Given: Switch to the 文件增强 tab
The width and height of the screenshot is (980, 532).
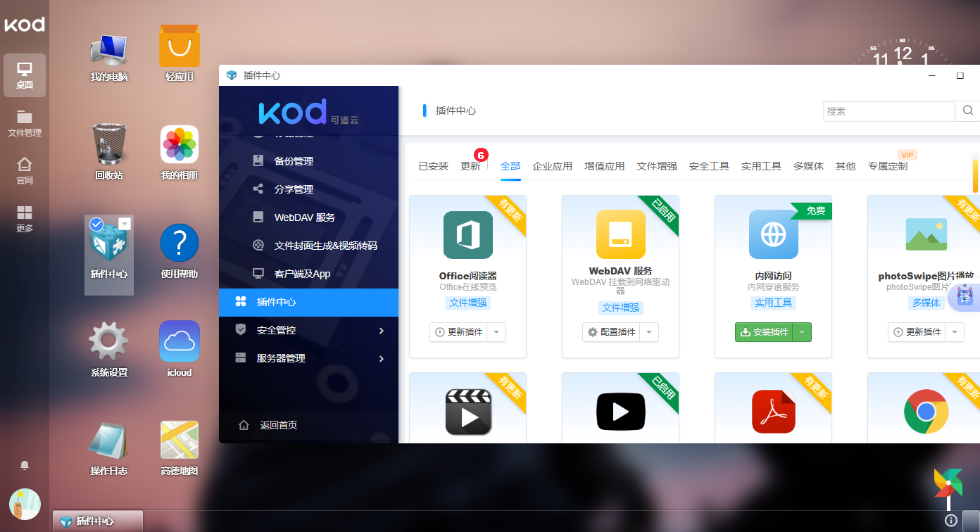Looking at the screenshot, I should click(656, 166).
